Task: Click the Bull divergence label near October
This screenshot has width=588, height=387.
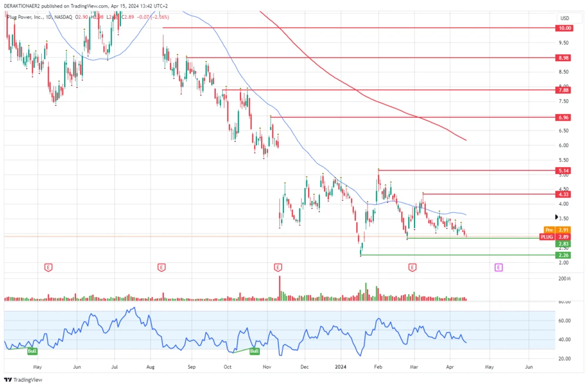Action: coord(255,351)
